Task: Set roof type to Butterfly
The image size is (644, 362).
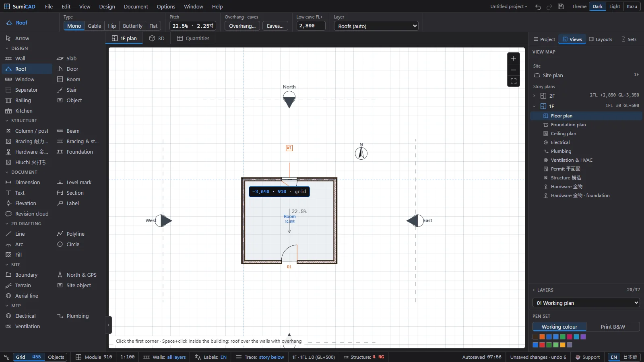Action: click(x=133, y=26)
